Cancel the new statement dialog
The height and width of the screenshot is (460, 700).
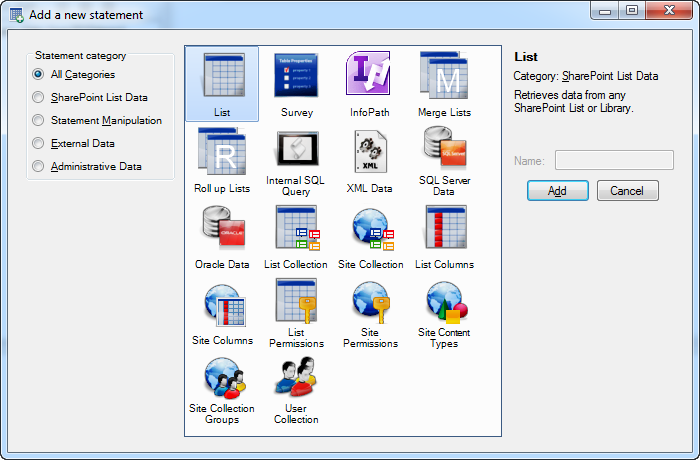[627, 190]
